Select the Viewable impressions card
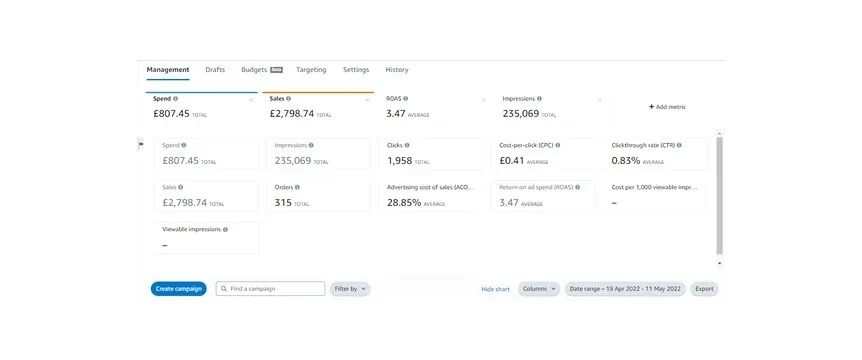Viewport: 862px width, 360px height. click(x=206, y=238)
